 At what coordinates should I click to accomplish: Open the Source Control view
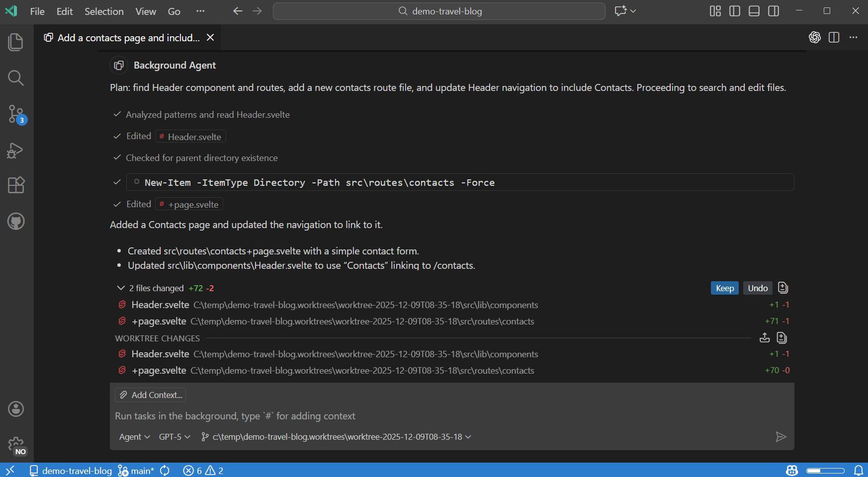pyautogui.click(x=15, y=114)
